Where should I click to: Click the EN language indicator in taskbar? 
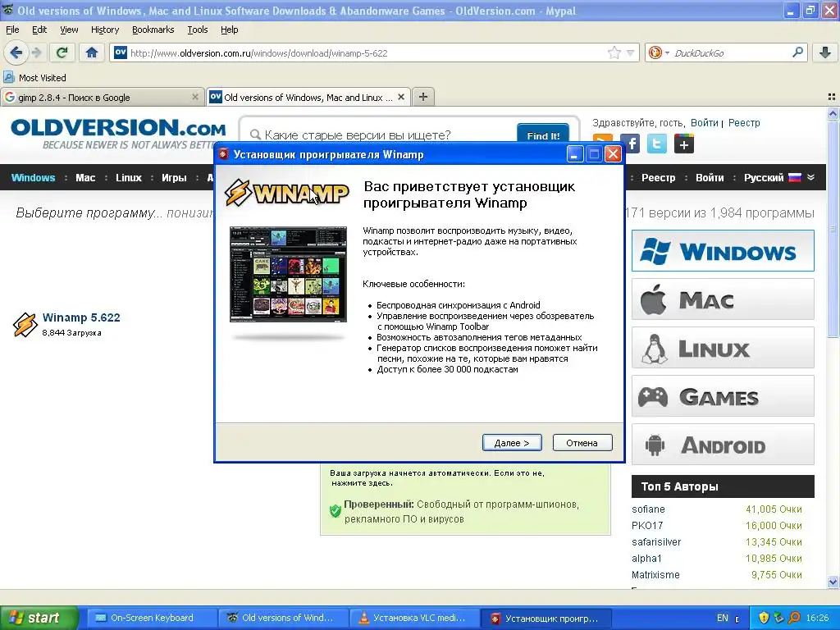click(x=722, y=618)
